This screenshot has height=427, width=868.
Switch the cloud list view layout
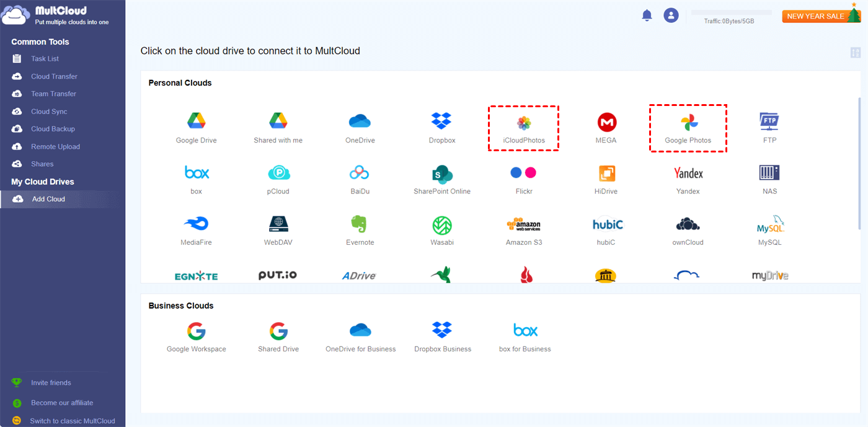pyautogui.click(x=856, y=52)
